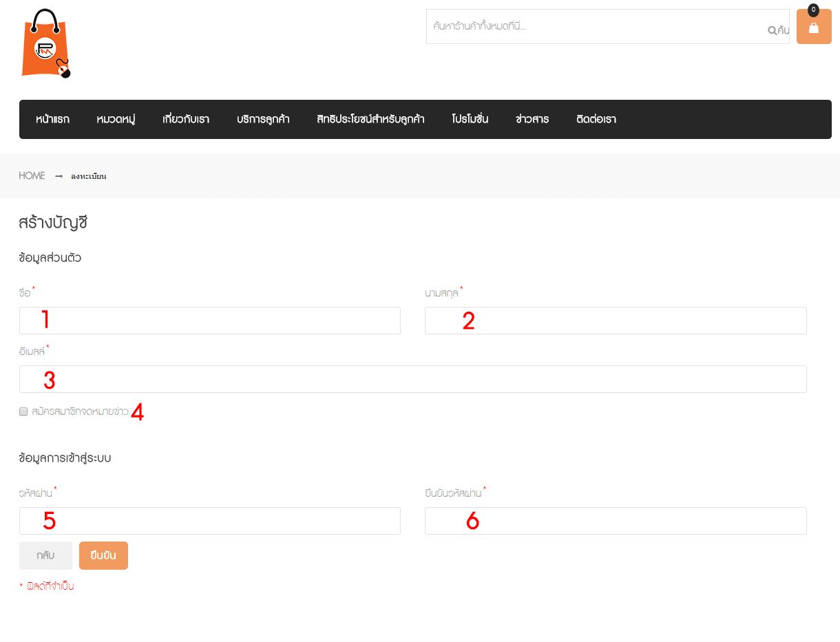The width and height of the screenshot is (840, 642).
Task: Click the orange shopping bag store logo
Action: (45, 43)
